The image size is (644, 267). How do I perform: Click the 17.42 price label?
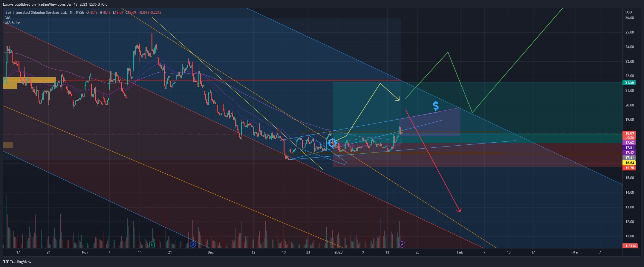click(630, 153)
